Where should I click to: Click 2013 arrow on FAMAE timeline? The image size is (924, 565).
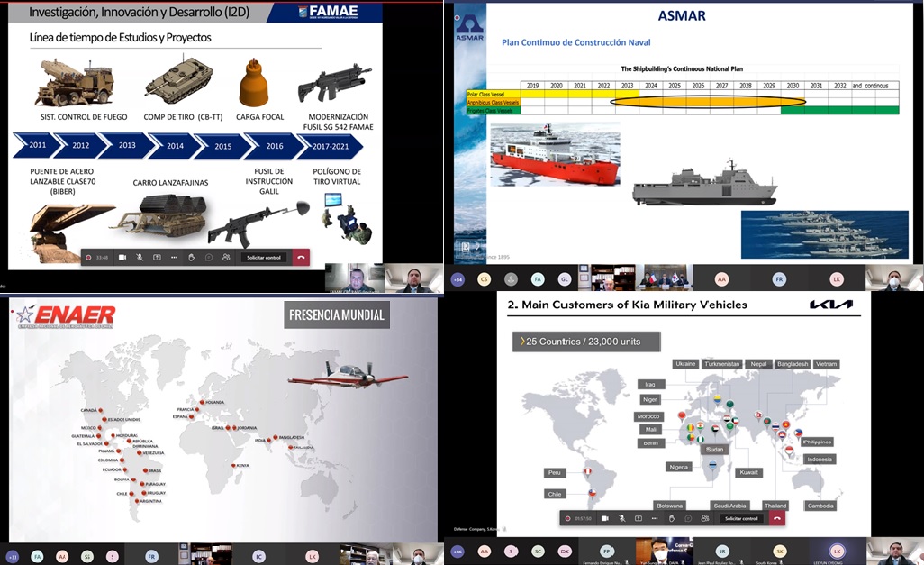coord(127,146)
